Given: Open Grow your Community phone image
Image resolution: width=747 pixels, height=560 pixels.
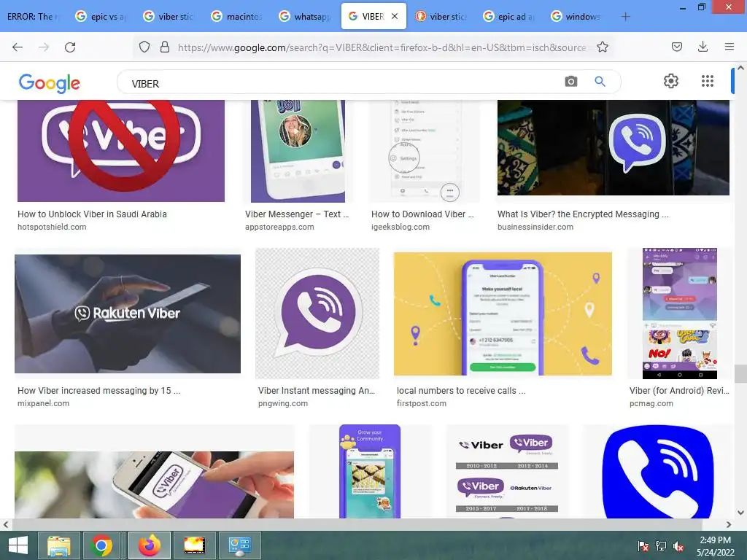Looking at the screenshot, I should click(x=370, y=472).
